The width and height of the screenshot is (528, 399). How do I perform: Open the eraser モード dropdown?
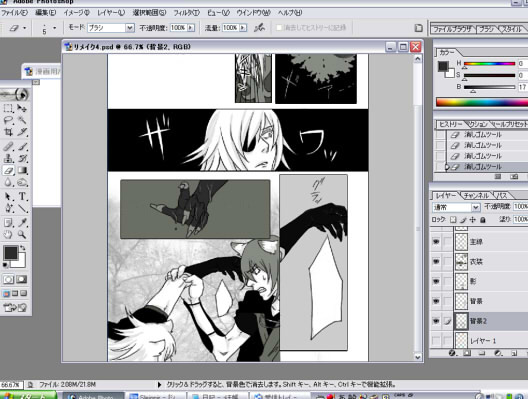pos(111,28)
